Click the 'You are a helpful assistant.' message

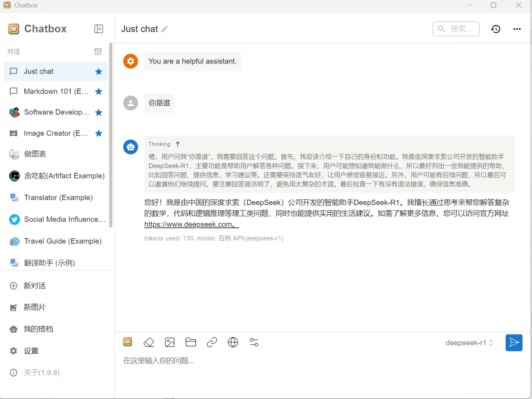coord(193,61)
